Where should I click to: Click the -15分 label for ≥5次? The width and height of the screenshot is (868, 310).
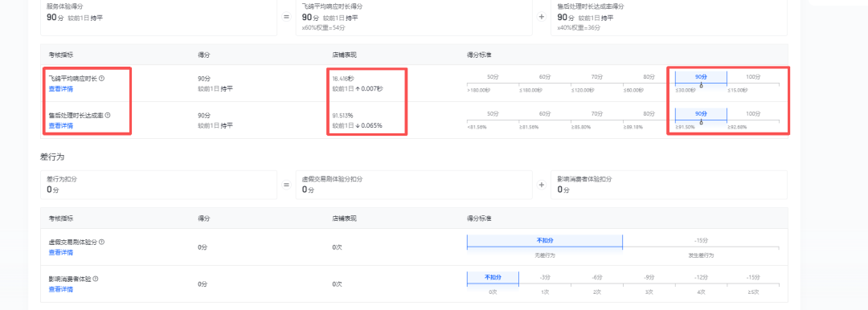(x=753, y=277)
